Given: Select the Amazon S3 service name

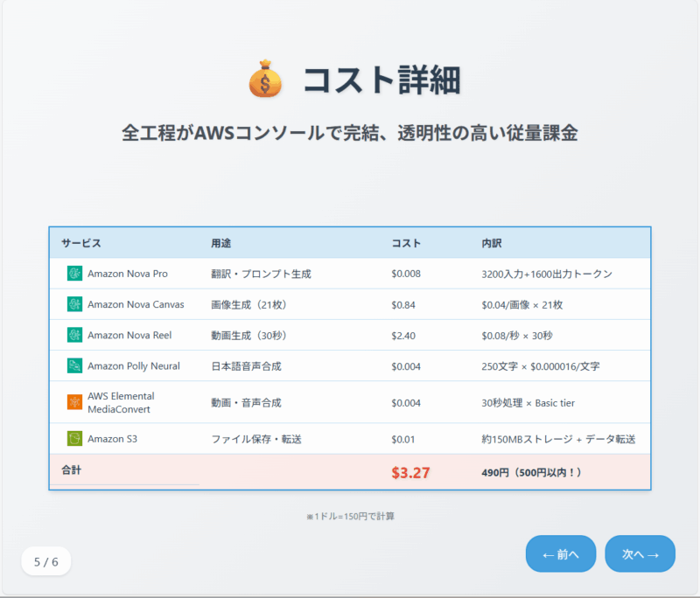Looking at the screenshot, I should [113, 439].
